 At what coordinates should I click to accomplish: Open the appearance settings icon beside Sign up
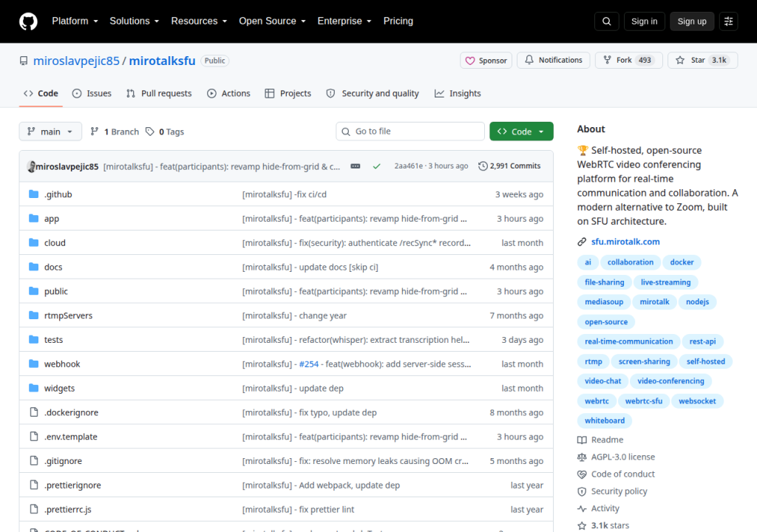(728, 21)
